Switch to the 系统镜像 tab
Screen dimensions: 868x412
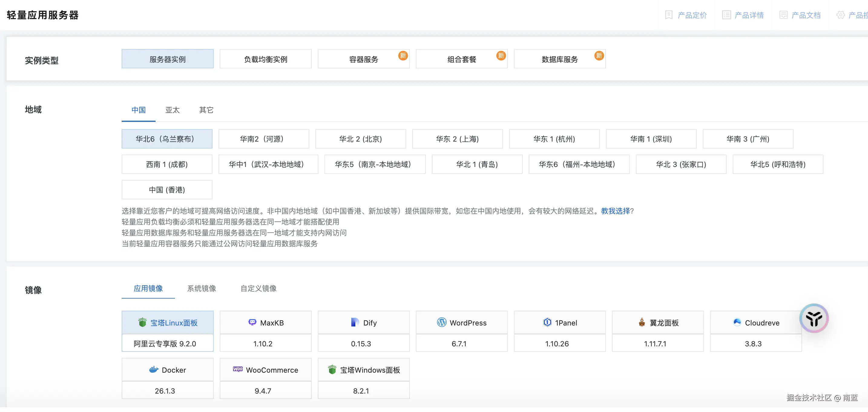[202, 288]
